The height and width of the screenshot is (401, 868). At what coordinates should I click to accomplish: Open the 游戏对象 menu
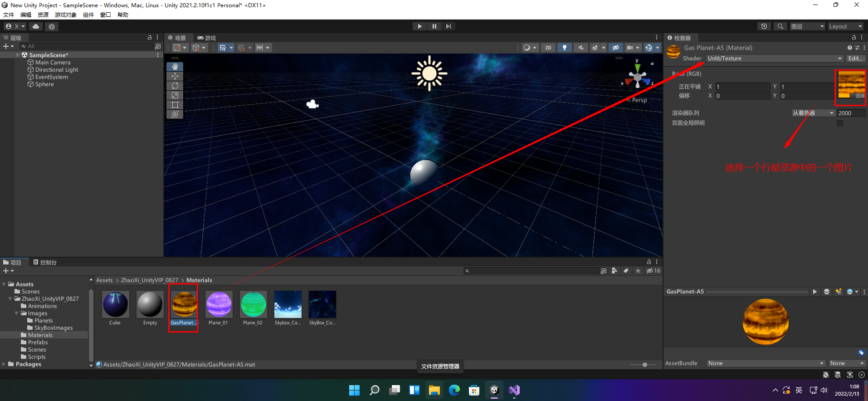pos(66,15)
